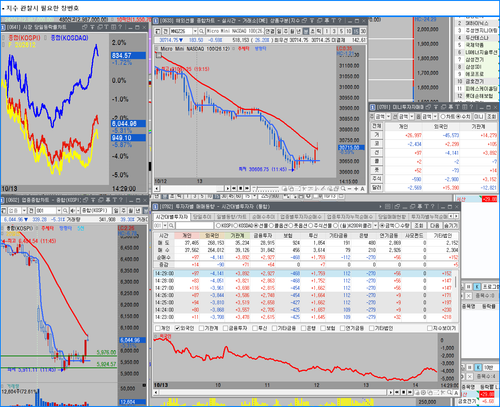This screenshot has height=407, width=500.
Task: Toggle 종합(KOSPI) red legend swatch in fluctuation chart
Action: [3, 38]
